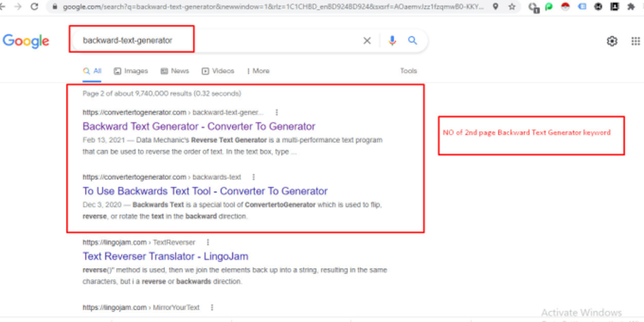The height and width of the screenshot is (322, 644).
Task: Select the All results tab
Action: (x=92, y=71)
